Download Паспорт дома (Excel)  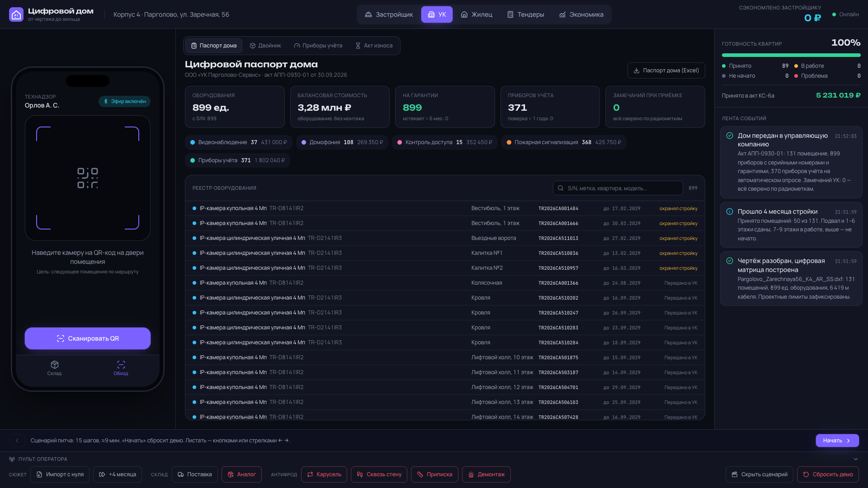(666, 70)
